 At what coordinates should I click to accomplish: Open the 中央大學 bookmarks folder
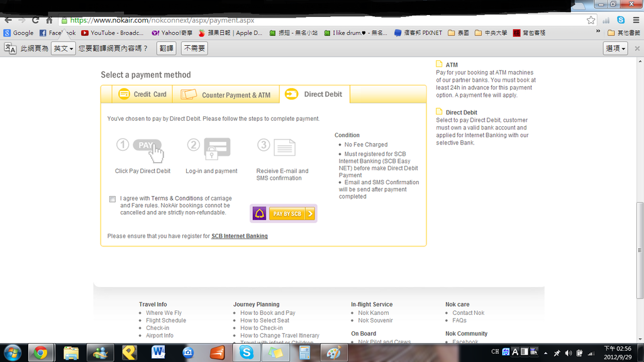pos(491,33)
